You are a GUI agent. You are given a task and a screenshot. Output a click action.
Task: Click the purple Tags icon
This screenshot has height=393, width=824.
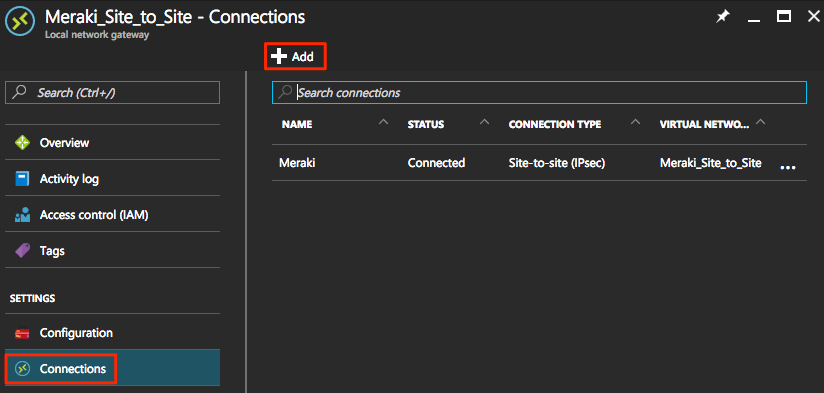click(23, 251)
